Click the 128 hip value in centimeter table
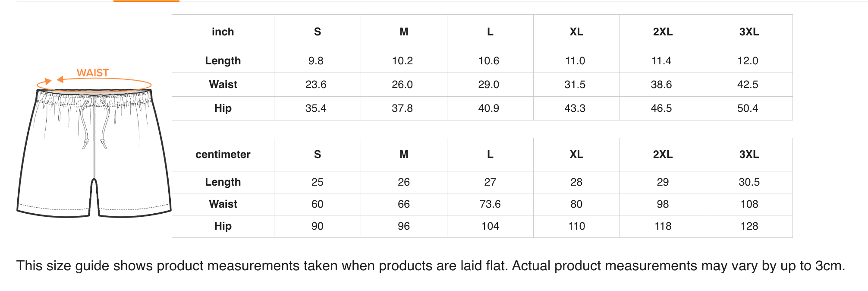The height and width of the screenshot is (291, 868). click(x=749, y=226)
